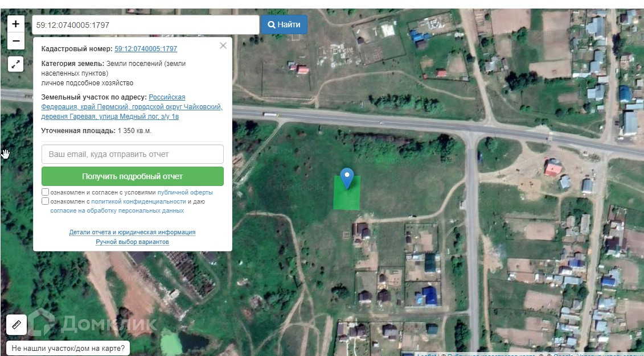This screenshot has width=644, height=356.
Task: Zoom out with the minus button
Action: click(x=15, y=41)
